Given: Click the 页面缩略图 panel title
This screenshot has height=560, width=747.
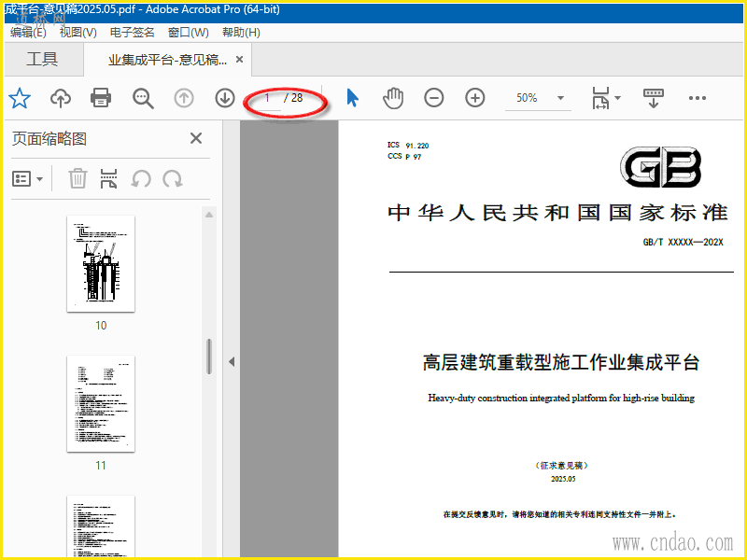Looking at the screenshot, I should click(x=49, y=139).
